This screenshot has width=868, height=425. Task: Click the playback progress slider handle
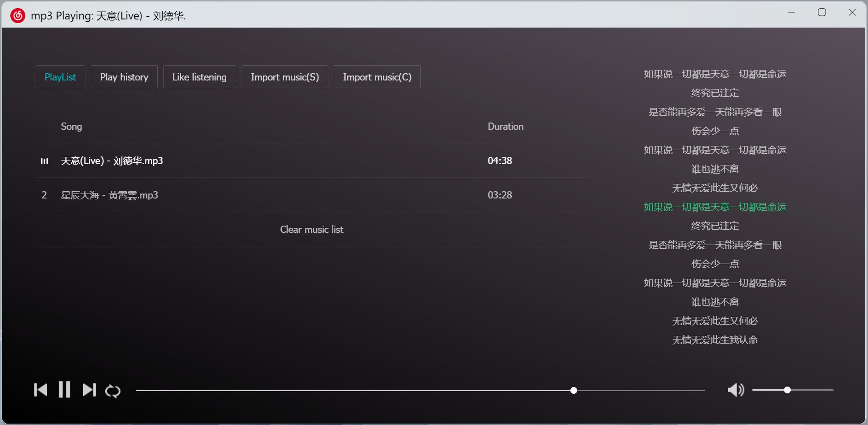(x=574, y=390)
